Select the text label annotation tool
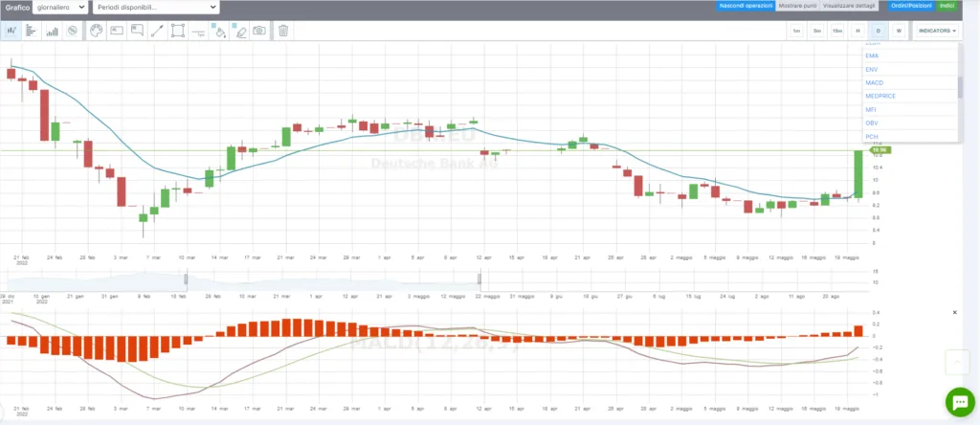 117,31
